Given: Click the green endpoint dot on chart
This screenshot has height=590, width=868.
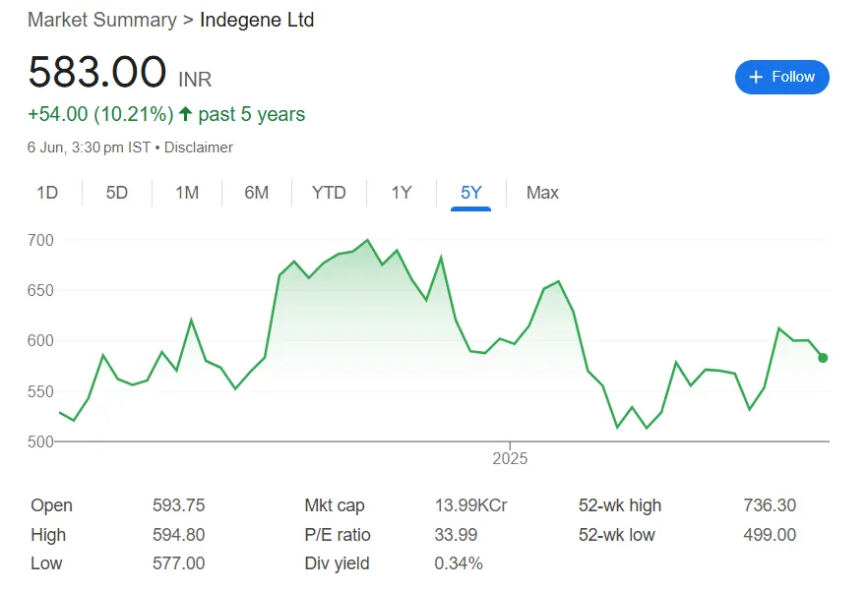Looking at the screenshot, I should tap(823, 358).
